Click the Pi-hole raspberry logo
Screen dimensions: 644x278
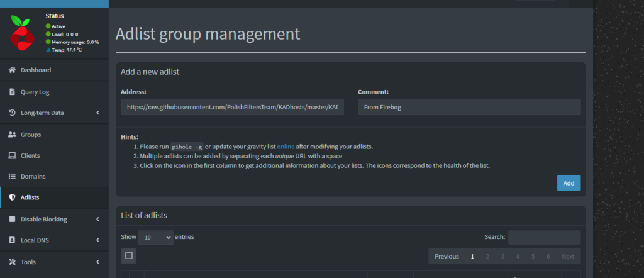click(23, 33)
